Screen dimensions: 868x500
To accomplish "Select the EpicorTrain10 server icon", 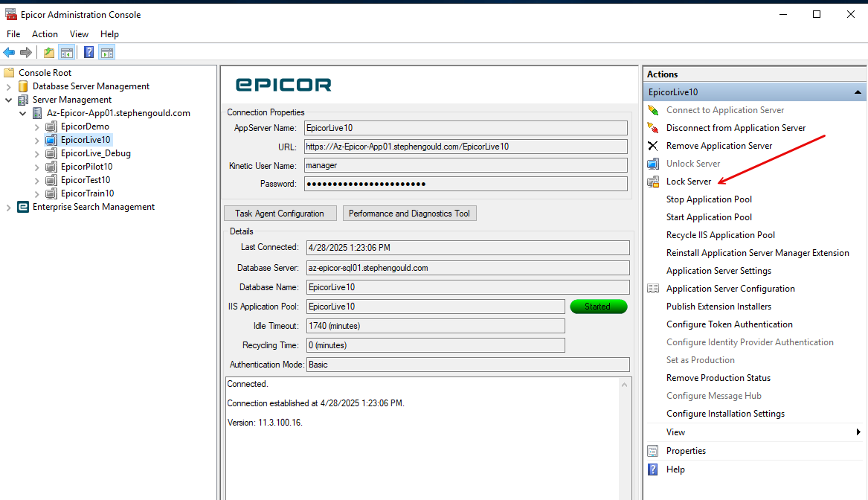I will pos(51,193).
